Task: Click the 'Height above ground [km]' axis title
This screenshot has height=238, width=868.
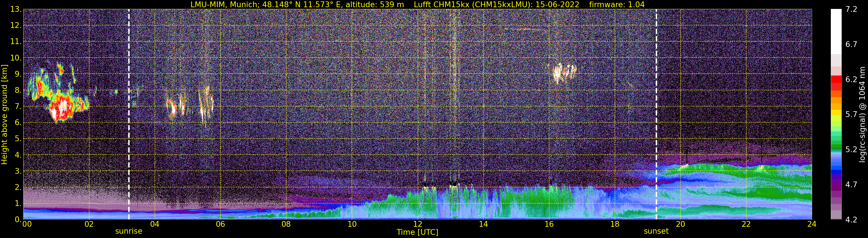Action: [x=4, y=114]
